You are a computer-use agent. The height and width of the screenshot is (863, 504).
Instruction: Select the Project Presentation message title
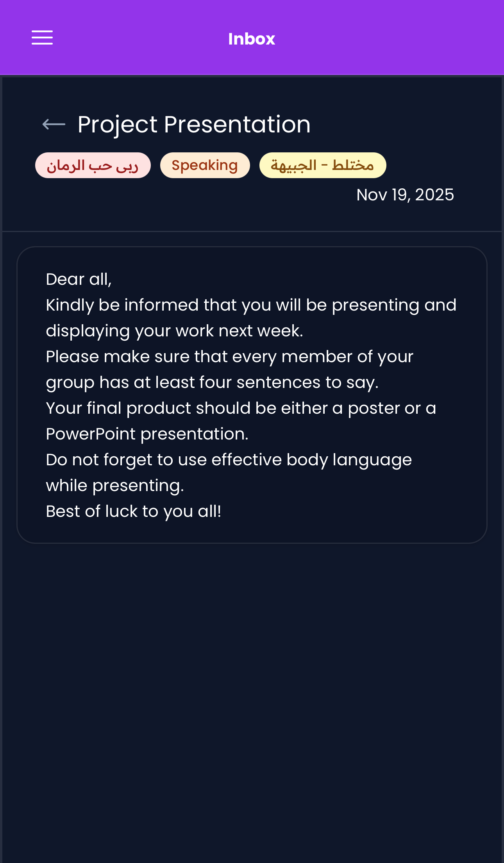point(194,125)
